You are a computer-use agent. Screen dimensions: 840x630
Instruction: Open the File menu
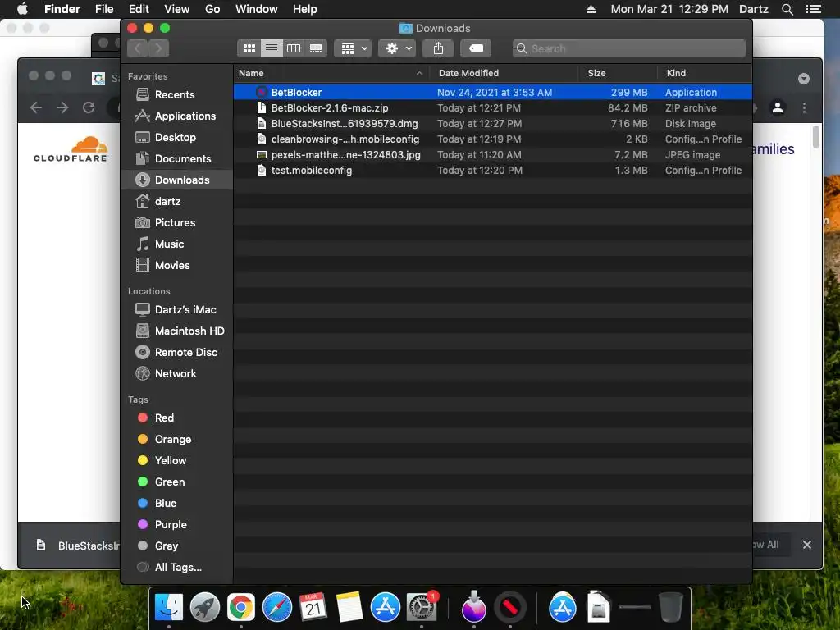pyautogui.click(x=104, y=9)
